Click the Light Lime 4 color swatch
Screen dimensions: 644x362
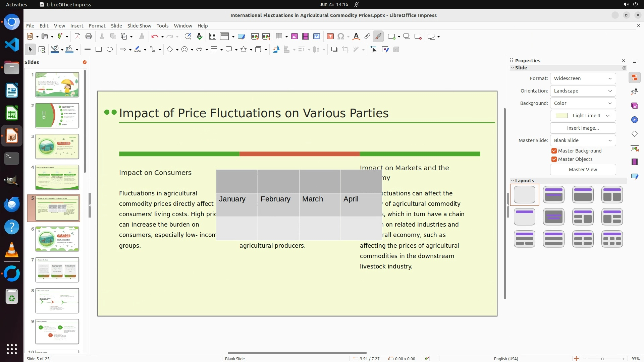coord(562,116)
